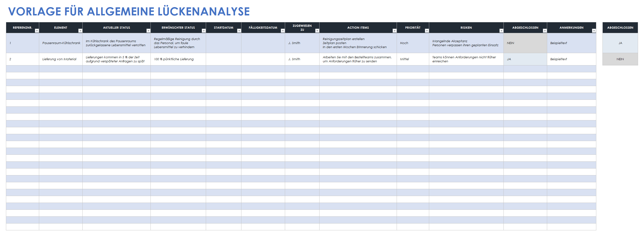
Task: Select the empty STARTDATUM cell for Pausenraum-Kühlschrank
Action: coord(224,43)
